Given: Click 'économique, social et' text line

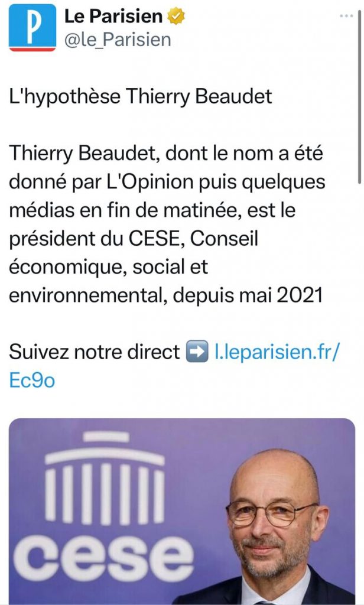Looking at the screenshot, I should (109, 266).
